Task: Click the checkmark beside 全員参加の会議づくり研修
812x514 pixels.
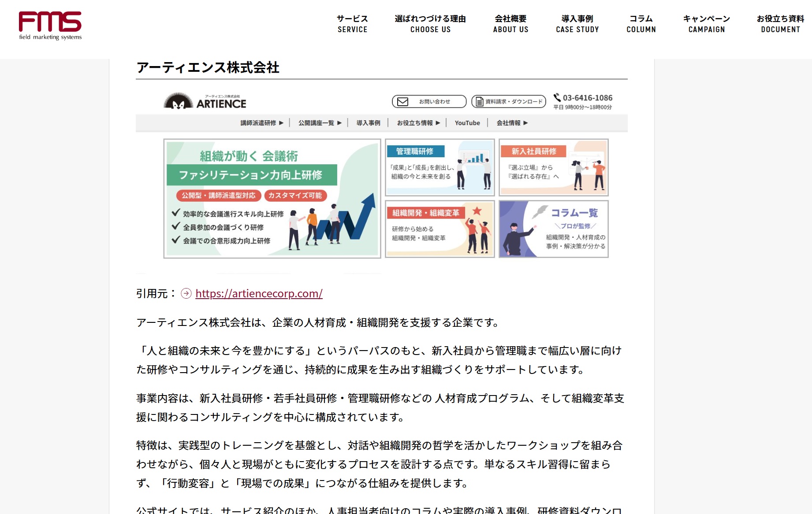Action: 176,226
